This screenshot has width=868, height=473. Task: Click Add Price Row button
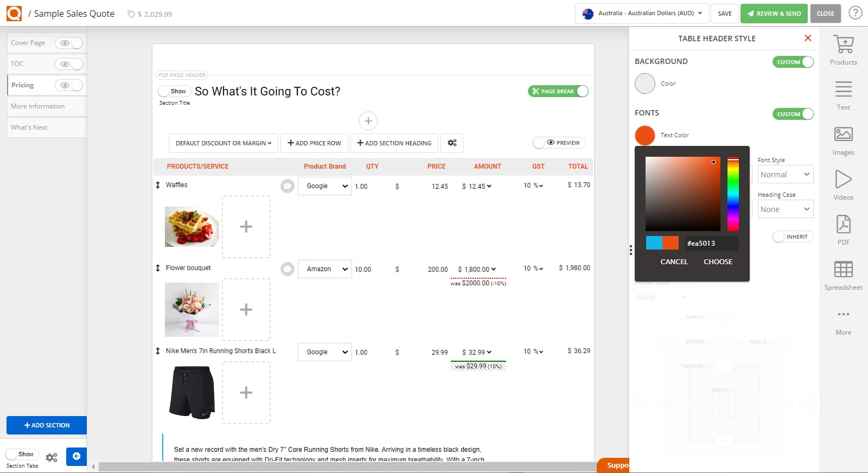point(314,143)
